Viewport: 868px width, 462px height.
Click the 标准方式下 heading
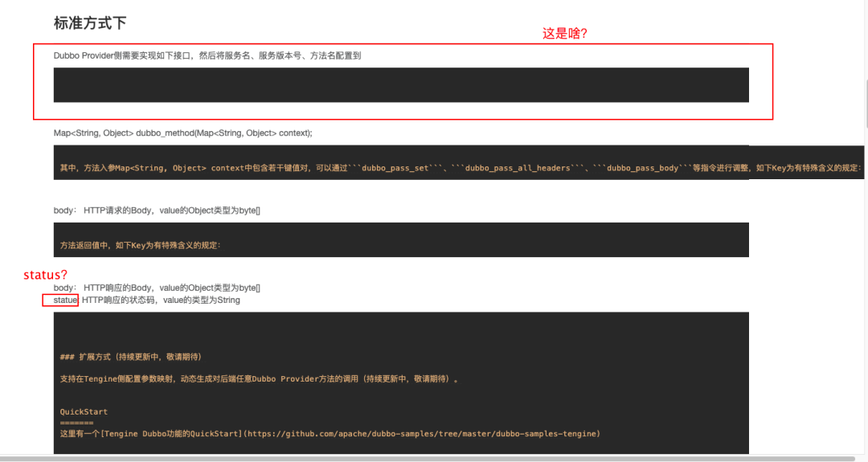pos(90,23)
